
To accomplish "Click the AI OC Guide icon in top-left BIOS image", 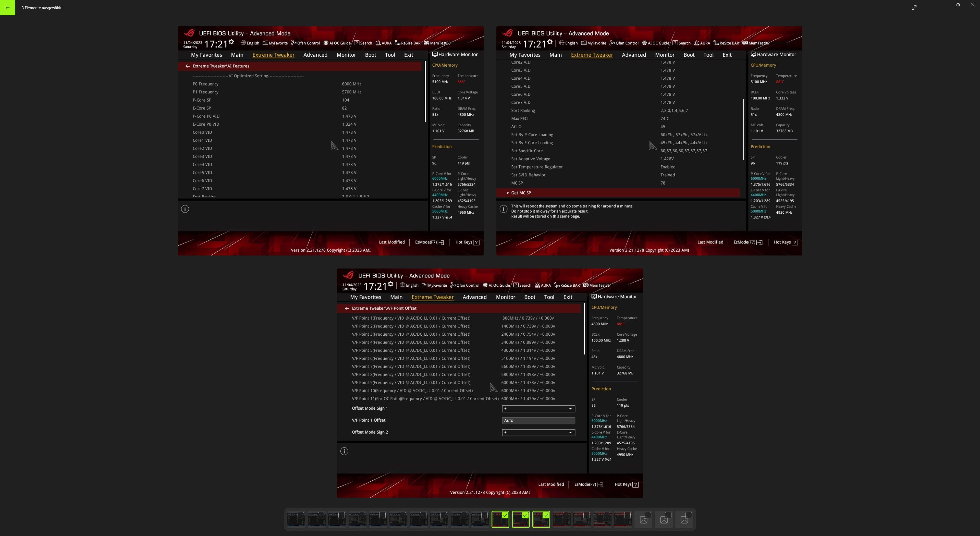I will click(x=326, y=43).
